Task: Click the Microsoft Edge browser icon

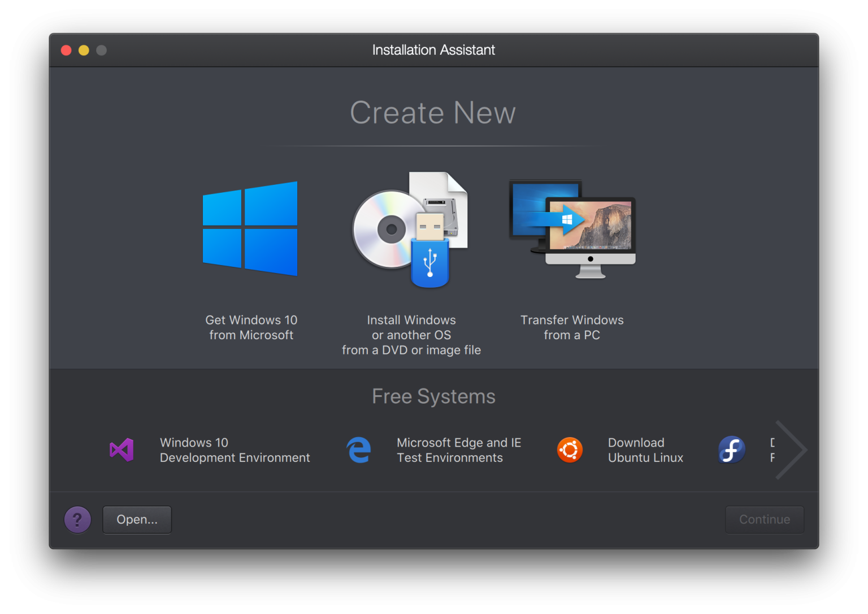Action: tap(359, 449)
